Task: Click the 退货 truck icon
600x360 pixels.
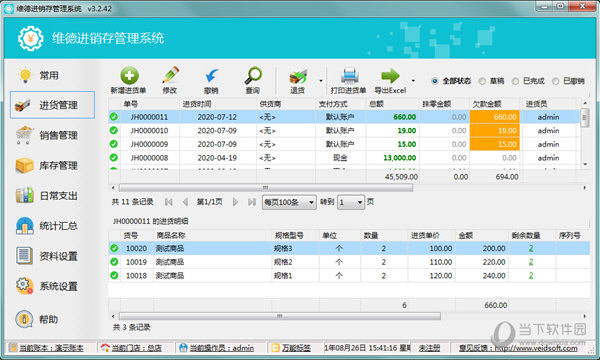Action: [x=298, y=76]
